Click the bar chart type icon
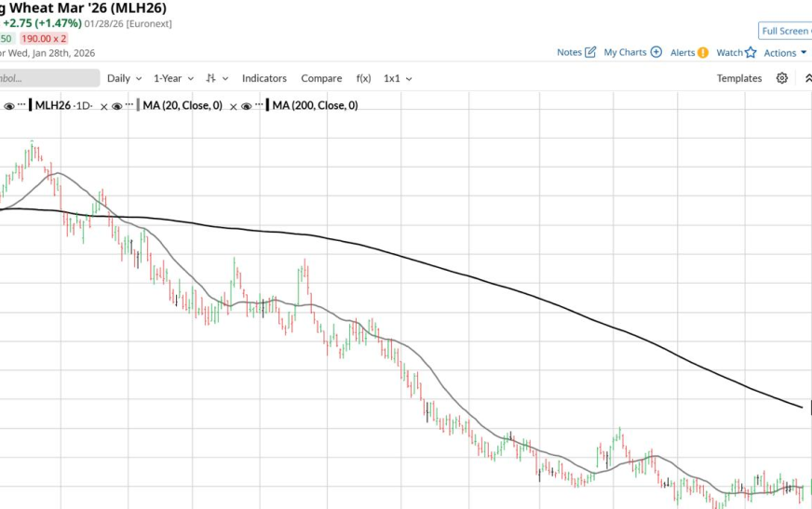Viewport: 812px width, 509px height. coord(210,78)
